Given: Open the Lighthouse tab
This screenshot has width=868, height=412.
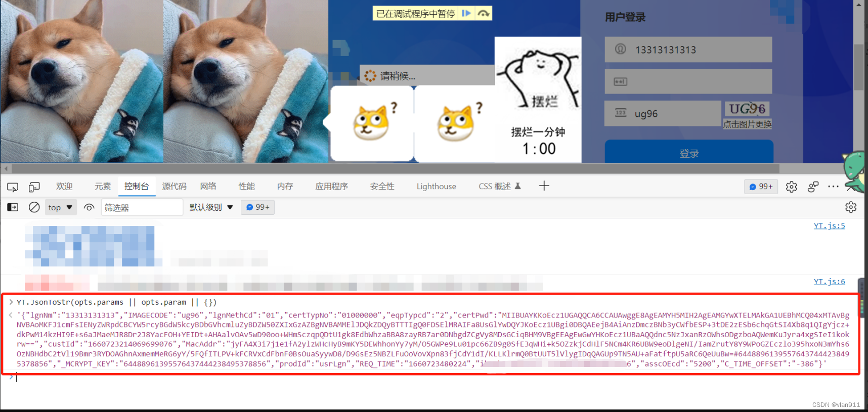Looking at the screenshot, I should pos(437,187).
